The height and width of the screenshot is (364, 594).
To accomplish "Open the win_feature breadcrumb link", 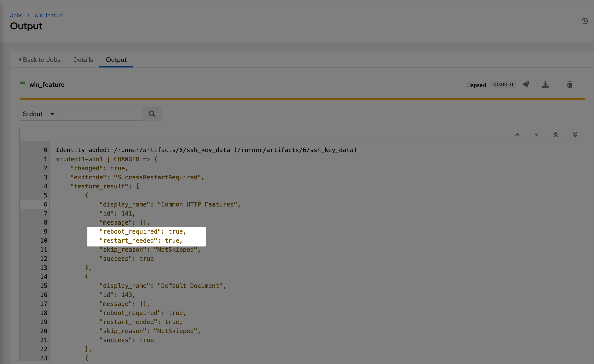I will tap(49, 15).
